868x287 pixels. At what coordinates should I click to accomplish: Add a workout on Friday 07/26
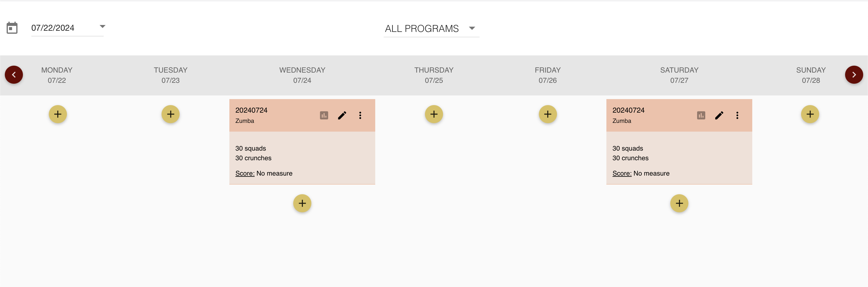click(548, 114)
